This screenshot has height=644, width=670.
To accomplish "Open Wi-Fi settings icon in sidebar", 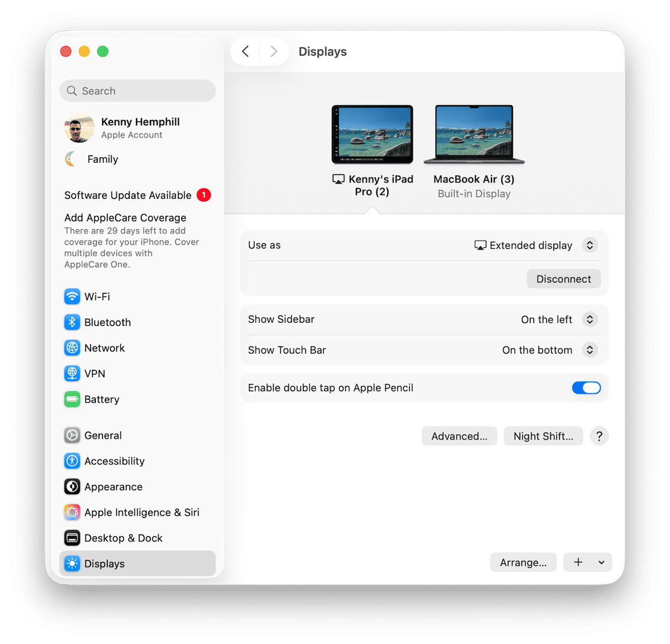I will (x=72, y=296).
